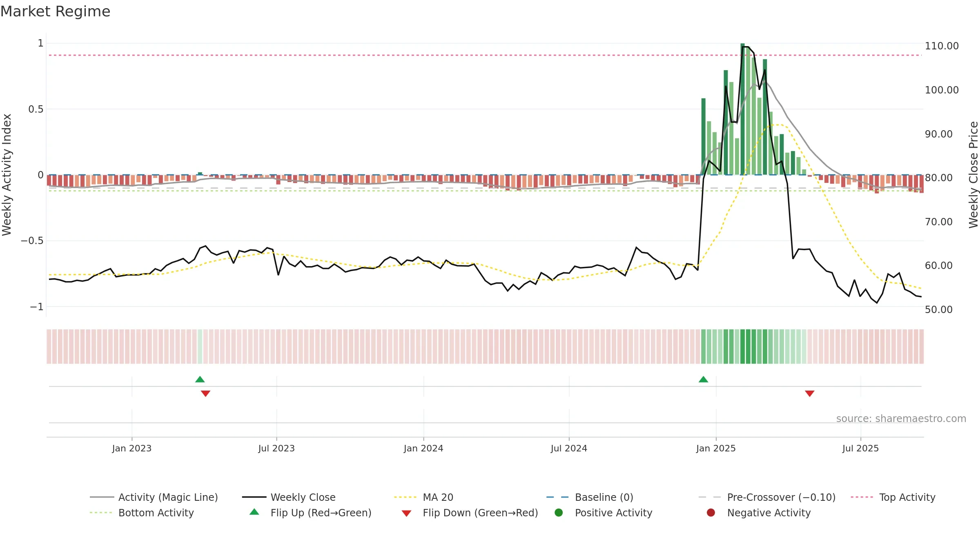Click the Market Regime chart title
This screenshot has height=551, width=980.
(x=55, y=11)
